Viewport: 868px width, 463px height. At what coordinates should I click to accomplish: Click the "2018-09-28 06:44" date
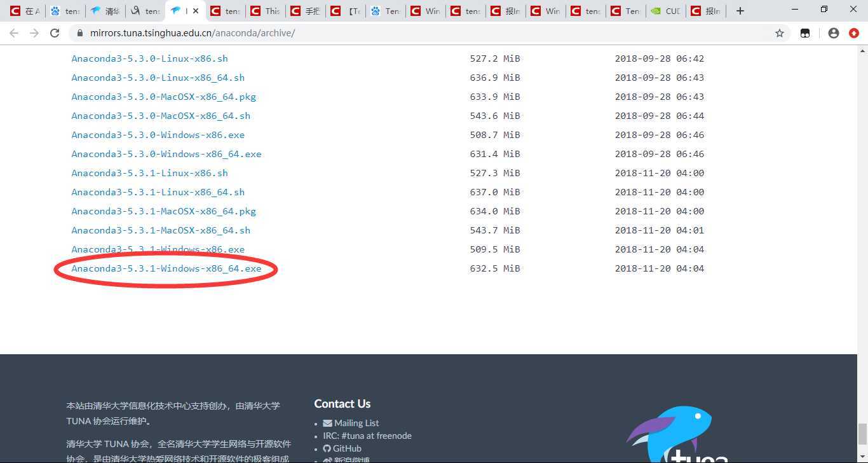(x=660, y=116)
